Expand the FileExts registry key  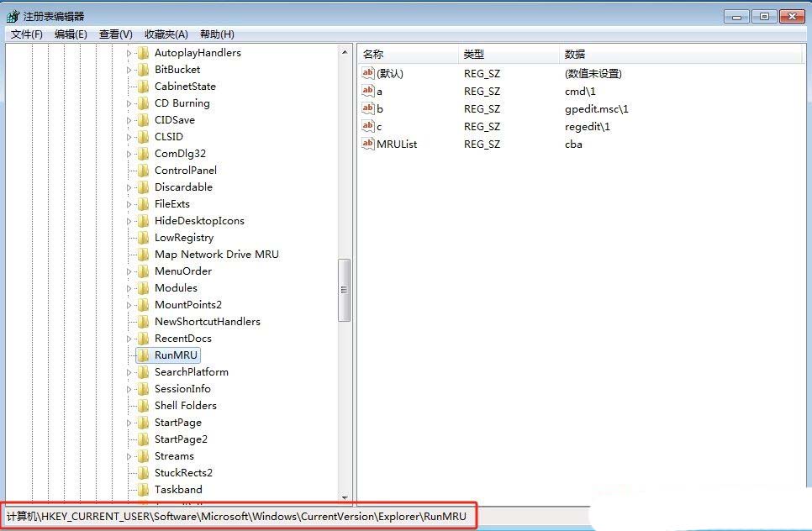(x=129, y=204)
